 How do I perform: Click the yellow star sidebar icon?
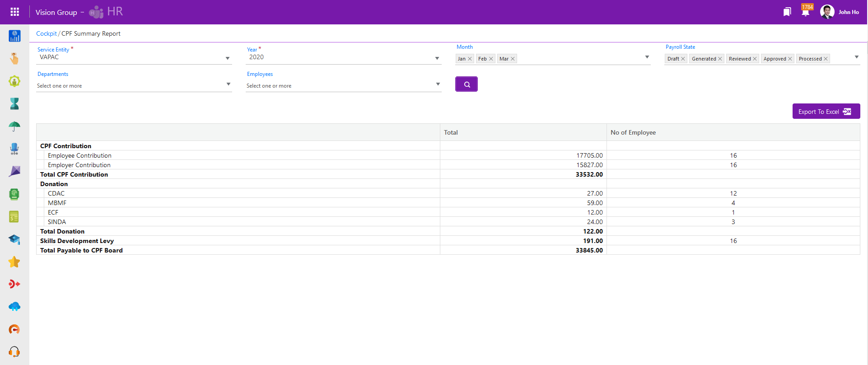pyautogui.click(x=14, y=262)
